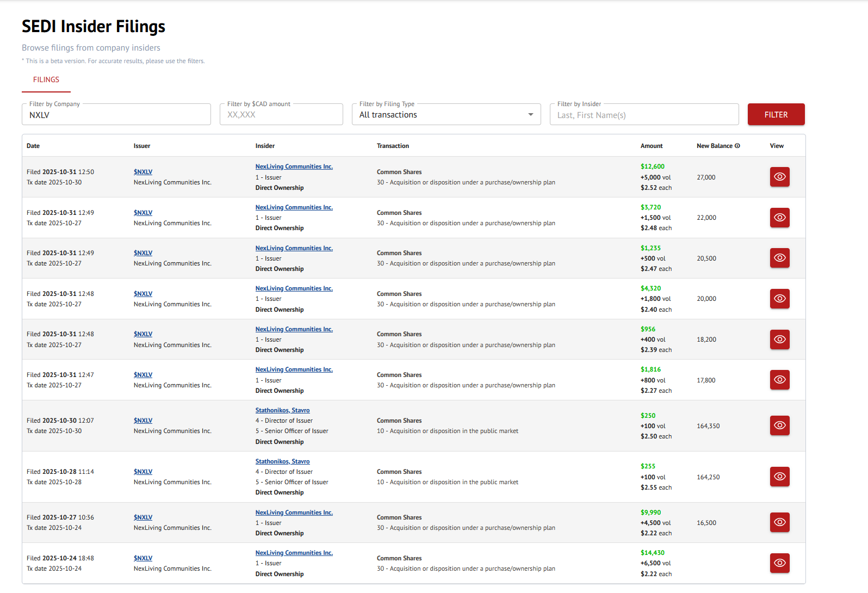Open $NXLV link in the 2025-10-30 12:07 row
The image size is (868, 593).
tap(143, 421)
